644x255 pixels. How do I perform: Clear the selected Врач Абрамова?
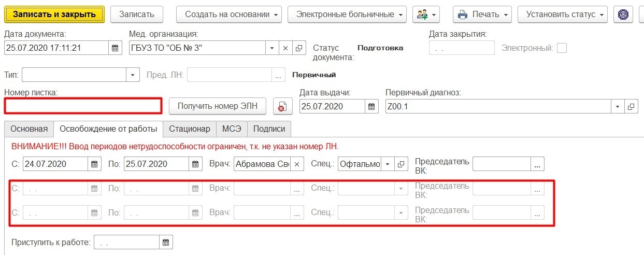297,164
